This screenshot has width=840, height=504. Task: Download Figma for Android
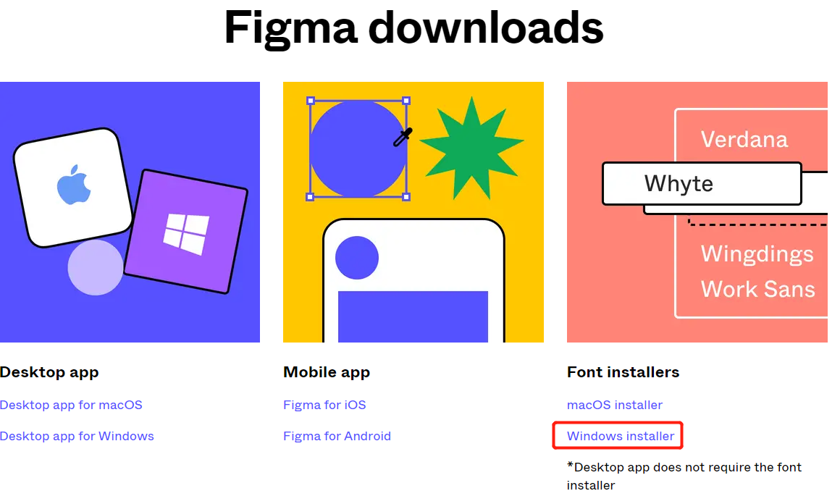[337, 436]
